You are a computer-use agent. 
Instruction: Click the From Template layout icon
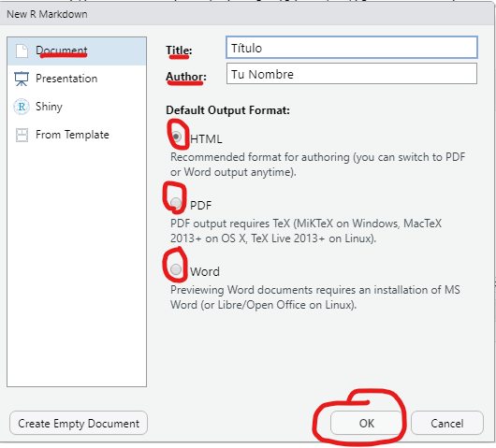22,135
